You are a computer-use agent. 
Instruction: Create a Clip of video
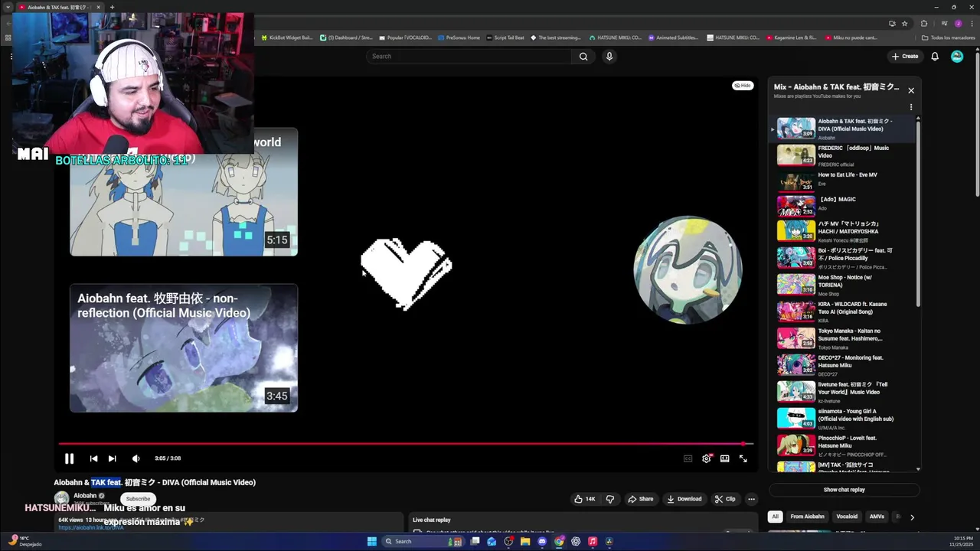coord(725,499)
